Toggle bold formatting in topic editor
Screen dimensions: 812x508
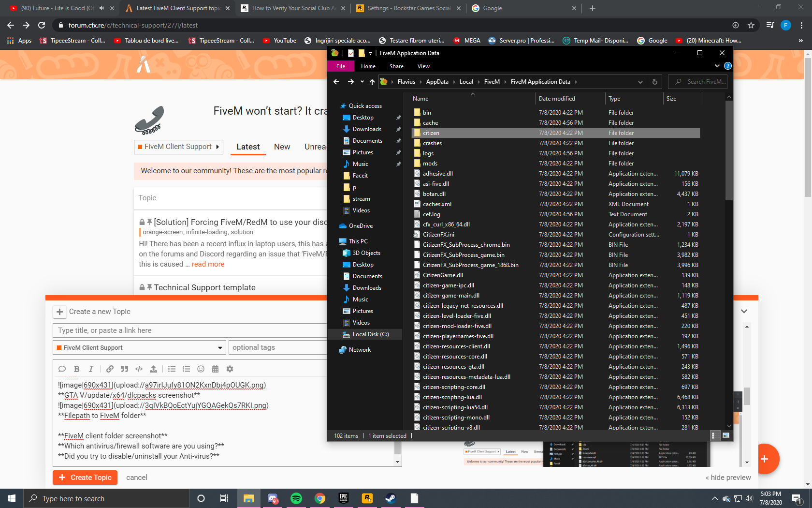click(x=76, y=369)
